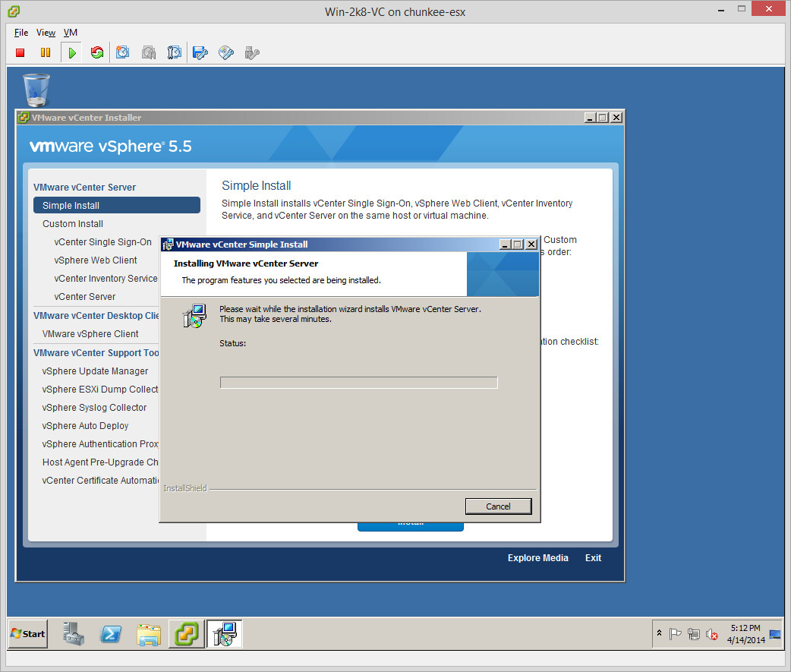Click the Explore Media link
791x672 pixels.
pos(537,558)
